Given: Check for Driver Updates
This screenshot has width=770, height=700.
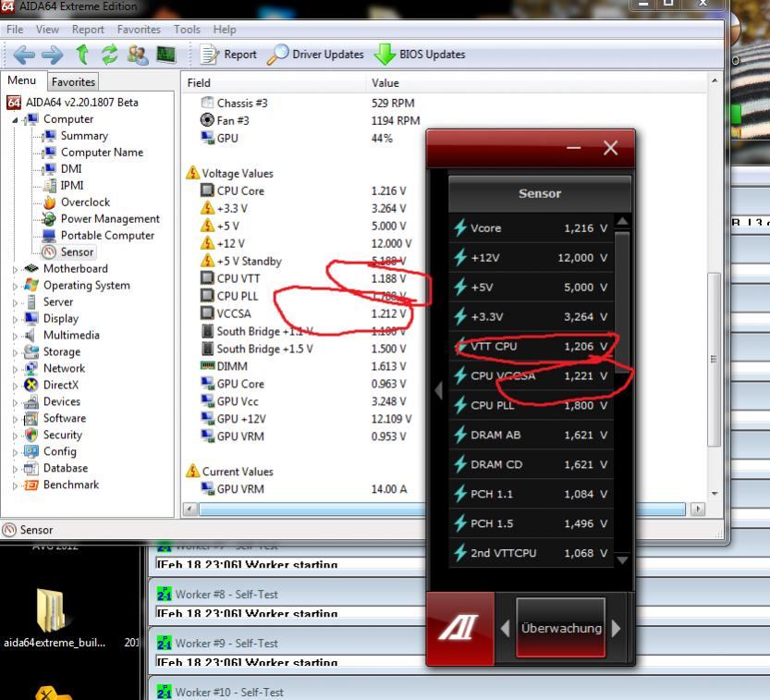Looking at the screenshot, I should (x=315, y=55).
